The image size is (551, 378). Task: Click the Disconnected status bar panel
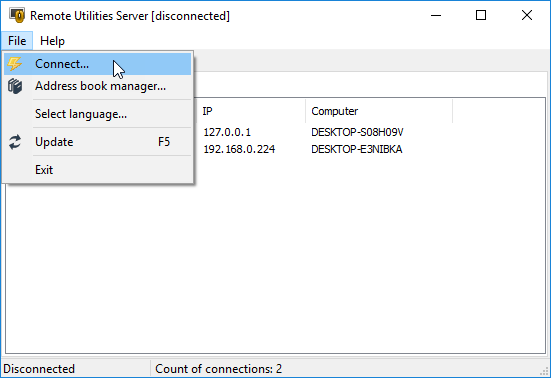click(x=76, y=369)
